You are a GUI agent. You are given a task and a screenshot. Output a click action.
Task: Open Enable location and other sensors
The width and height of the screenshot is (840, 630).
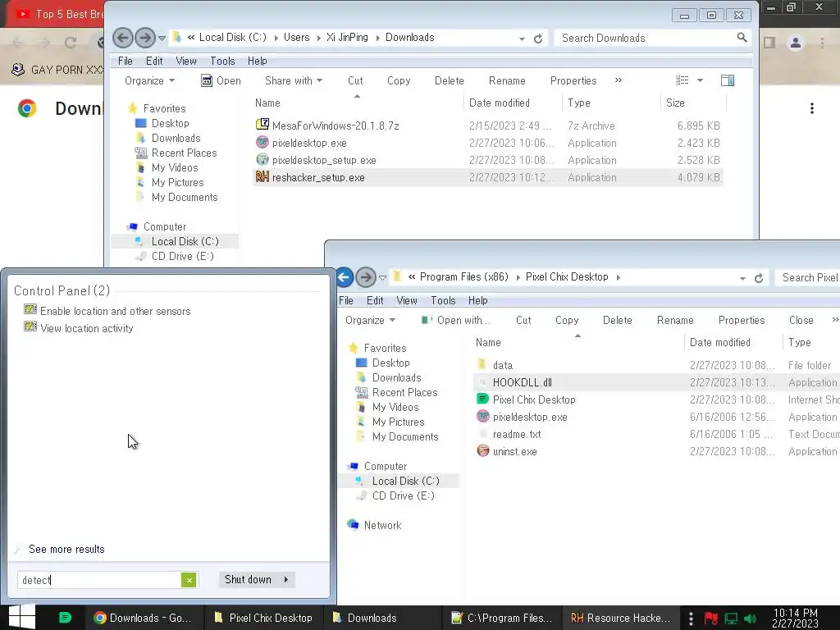click(115, 311)
